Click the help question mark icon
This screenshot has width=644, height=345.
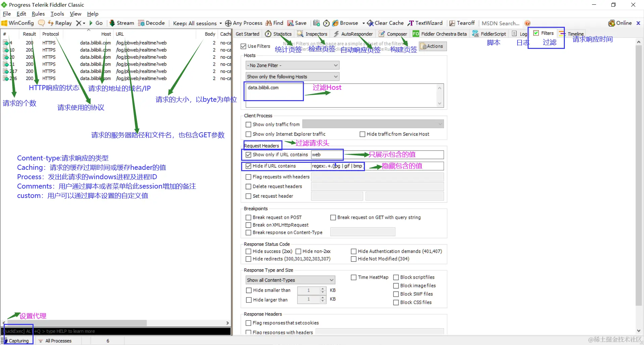(528, 23)
